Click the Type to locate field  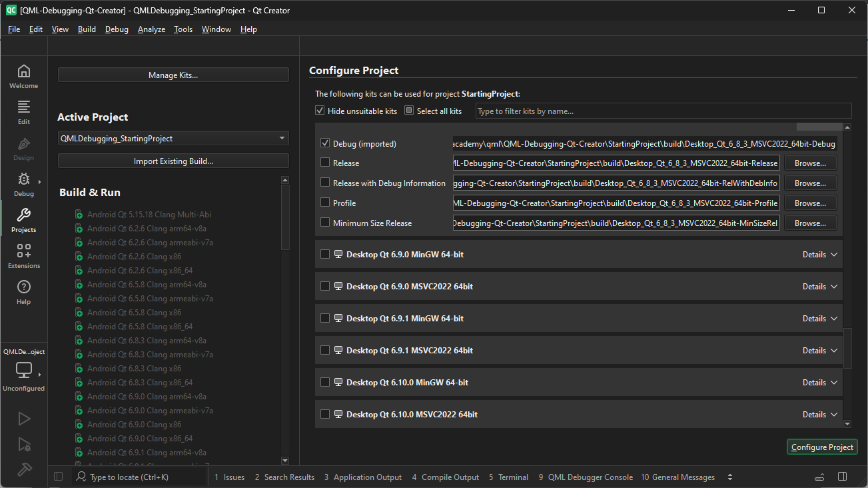pyautogui.click(x=140, y=477)
